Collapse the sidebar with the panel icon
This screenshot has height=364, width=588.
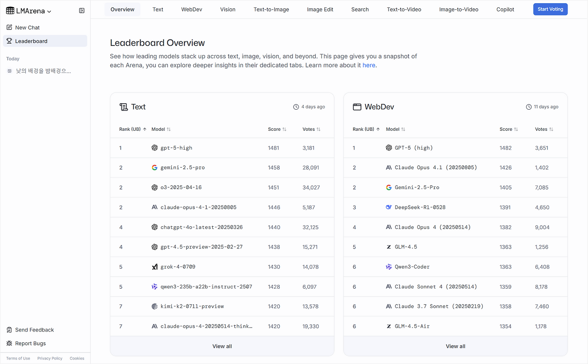coord(82,11)
